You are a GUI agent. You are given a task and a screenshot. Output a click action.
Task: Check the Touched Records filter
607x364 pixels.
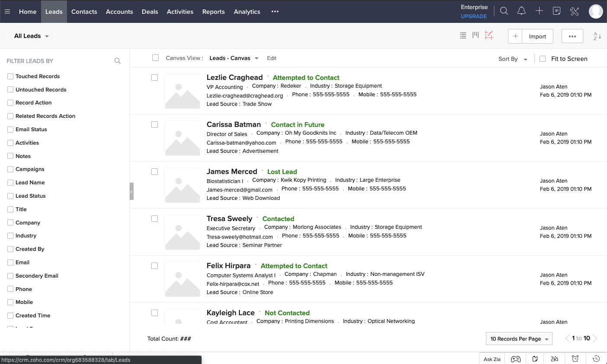[x=10, y=76]
